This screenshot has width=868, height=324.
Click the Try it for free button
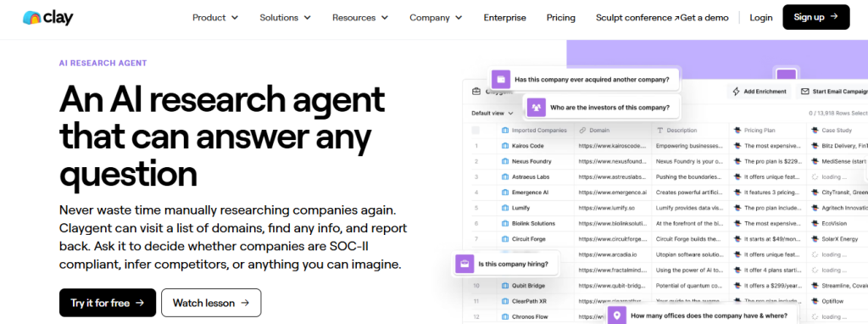108,303
